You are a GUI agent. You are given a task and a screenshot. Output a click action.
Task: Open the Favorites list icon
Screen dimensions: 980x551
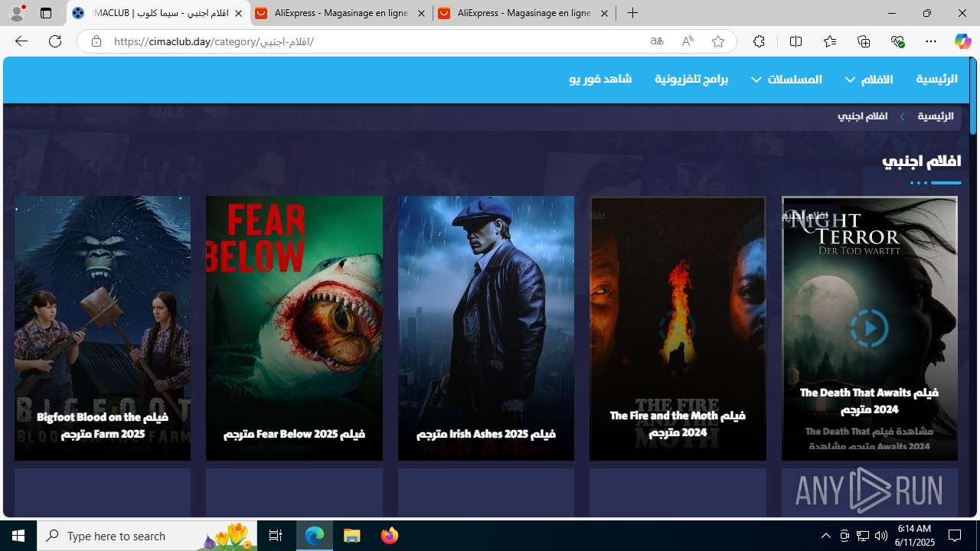click(830, 41)
